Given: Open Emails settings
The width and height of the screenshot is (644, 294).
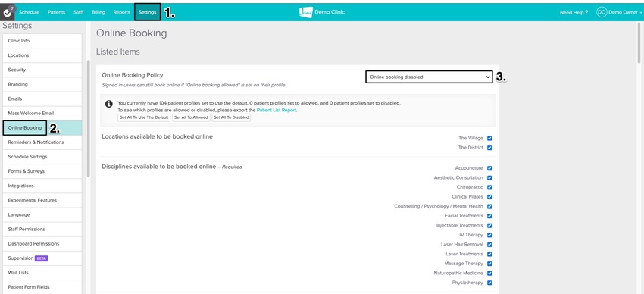Looking at the screenshot, I should 42,99.
